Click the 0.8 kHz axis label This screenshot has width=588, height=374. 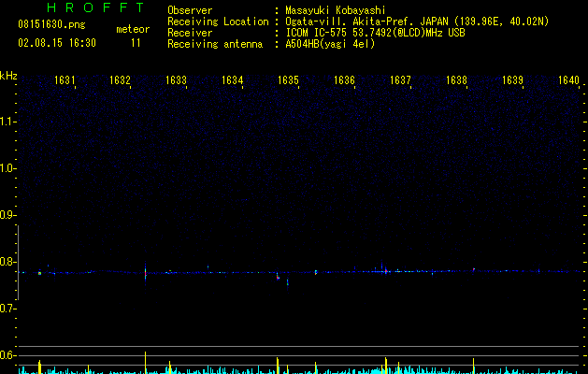pyautogui.click(x=7, y=262)
